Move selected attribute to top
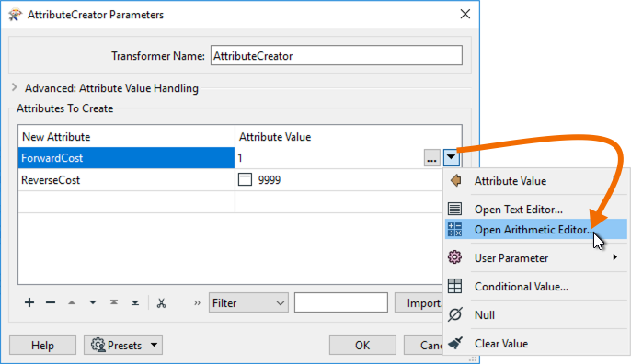 pos(114,302)
